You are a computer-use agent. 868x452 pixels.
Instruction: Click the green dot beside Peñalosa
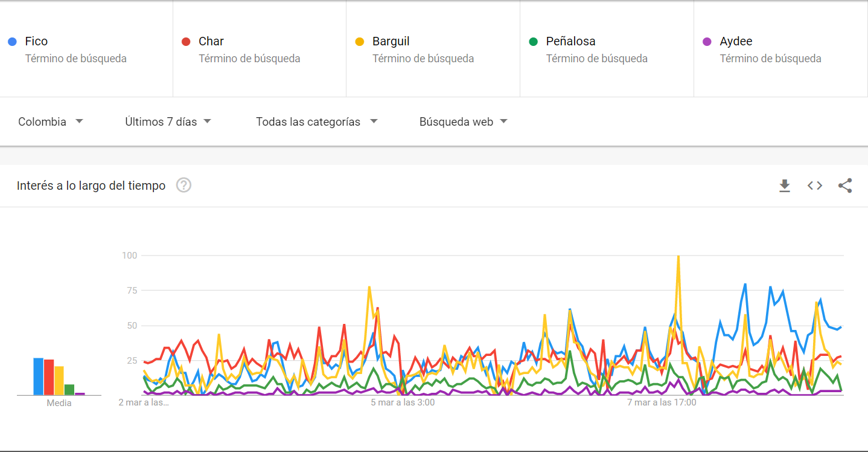pyautogui.click(x=533, y=42)
